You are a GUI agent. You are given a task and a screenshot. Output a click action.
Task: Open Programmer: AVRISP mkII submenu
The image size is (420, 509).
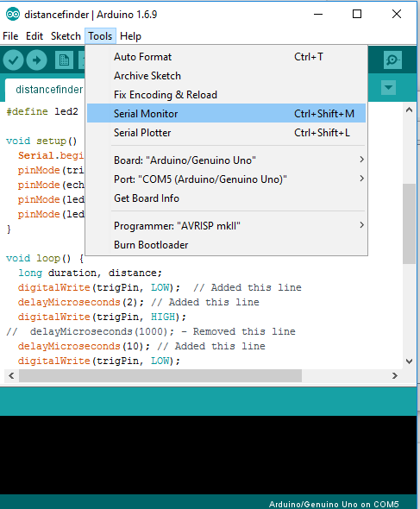pyautogui.click(x=226, y=226)
